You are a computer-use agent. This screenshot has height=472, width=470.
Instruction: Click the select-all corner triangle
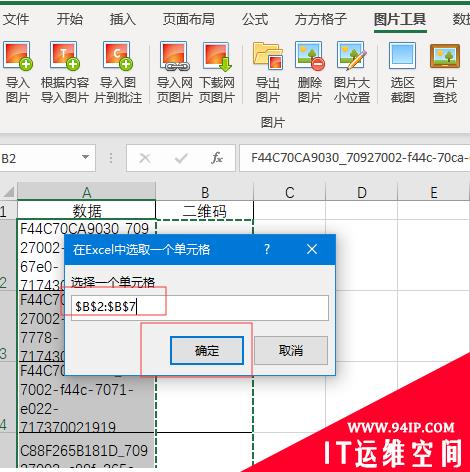click(9, 192)
